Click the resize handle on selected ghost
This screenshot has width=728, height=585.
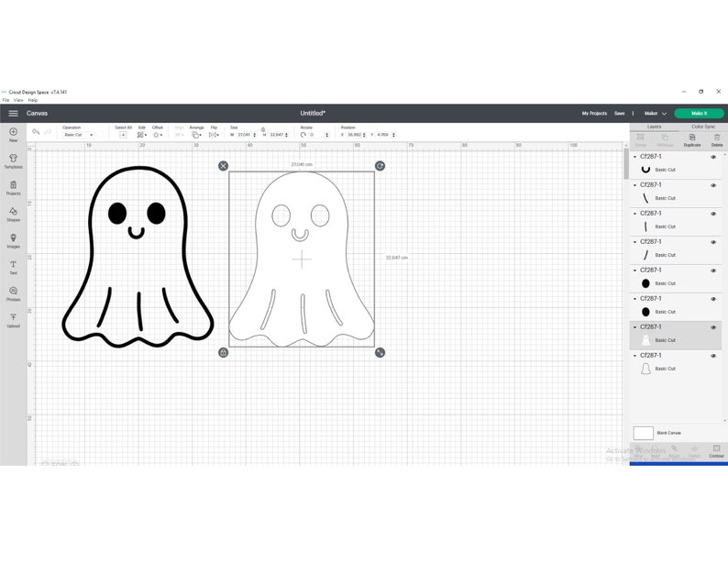click(380, 352)
